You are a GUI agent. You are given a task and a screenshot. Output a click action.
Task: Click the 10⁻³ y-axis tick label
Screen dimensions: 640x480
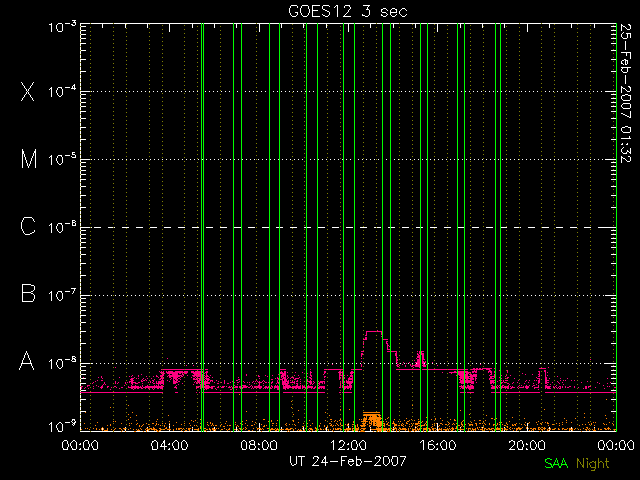pyautogui.click(x=62, y=27)
